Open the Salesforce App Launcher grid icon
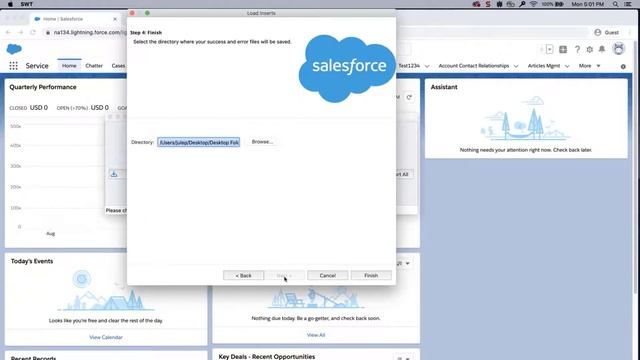 pos(13,66)
